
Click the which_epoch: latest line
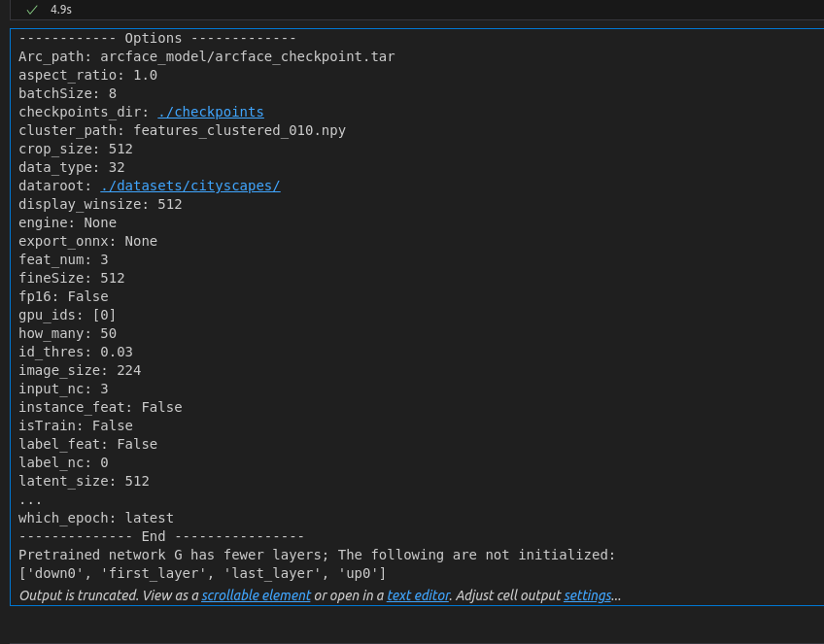[95, 518]
